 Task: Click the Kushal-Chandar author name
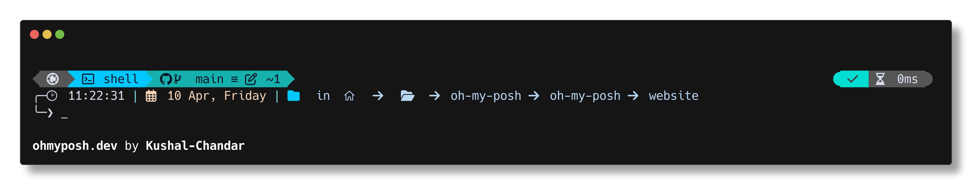pos(195,146)
